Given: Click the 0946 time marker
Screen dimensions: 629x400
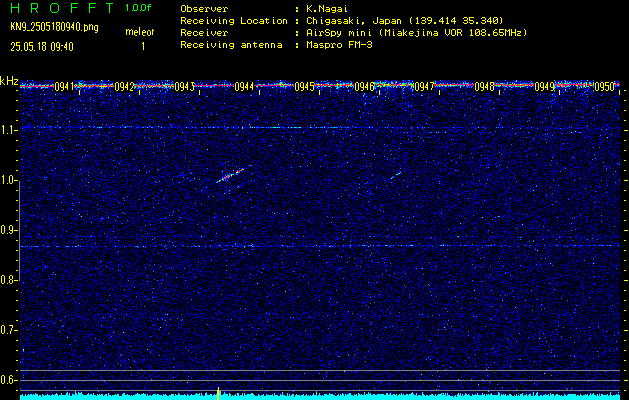Looking at the screenshot, I should 364,86.
